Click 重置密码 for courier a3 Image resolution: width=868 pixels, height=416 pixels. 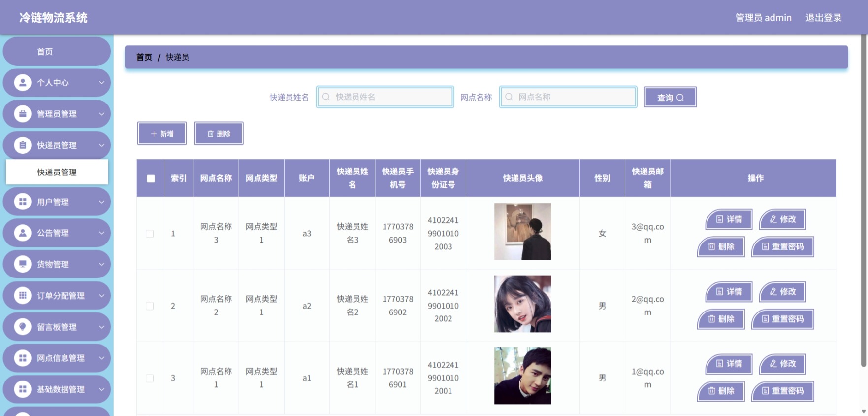(782, 246)
